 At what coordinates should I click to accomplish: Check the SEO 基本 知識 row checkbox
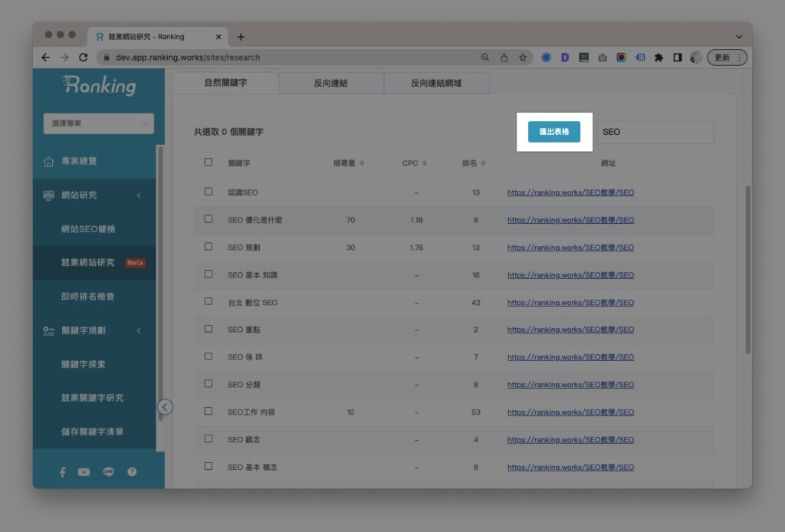(209, 274)
